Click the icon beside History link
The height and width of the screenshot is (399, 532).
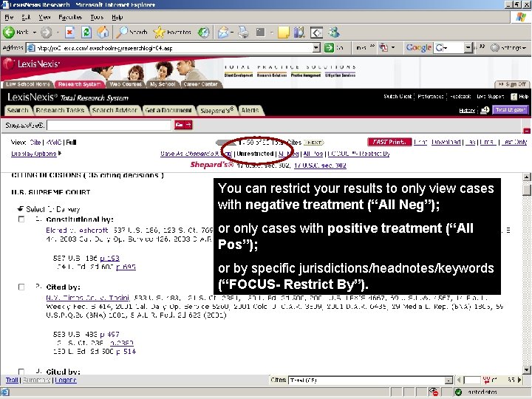pyautogui.click(x=485, y=110)
